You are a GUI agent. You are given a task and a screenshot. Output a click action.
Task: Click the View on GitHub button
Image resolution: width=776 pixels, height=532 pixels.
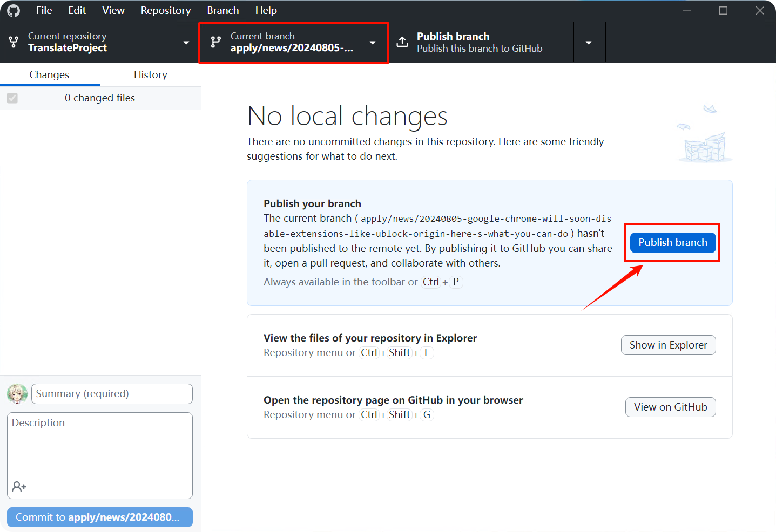pos(671,407)
